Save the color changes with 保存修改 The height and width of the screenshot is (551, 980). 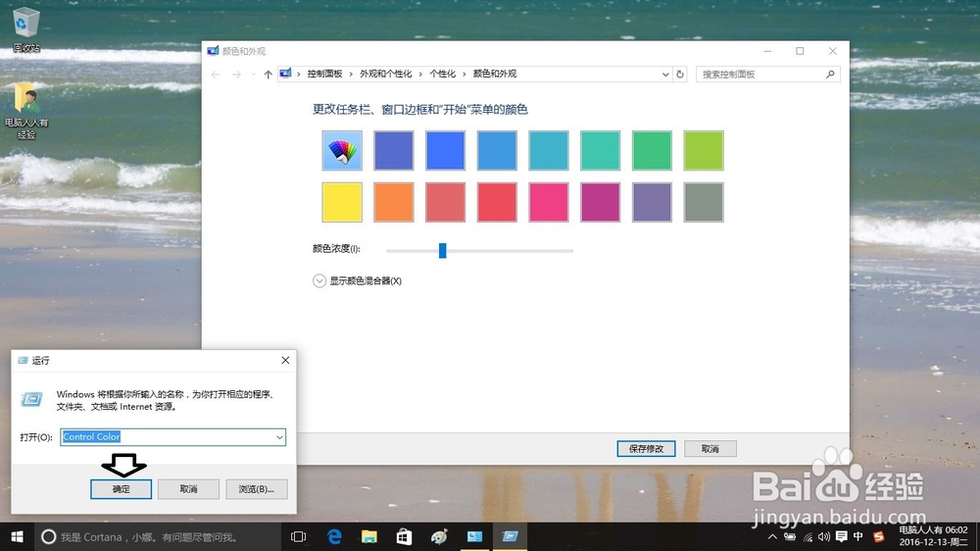coord(646,448)
